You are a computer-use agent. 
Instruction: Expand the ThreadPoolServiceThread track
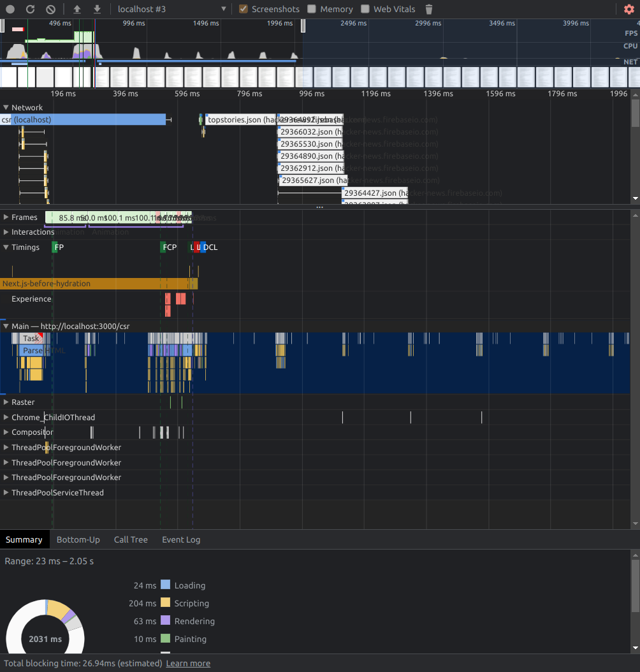pos(6,492)
